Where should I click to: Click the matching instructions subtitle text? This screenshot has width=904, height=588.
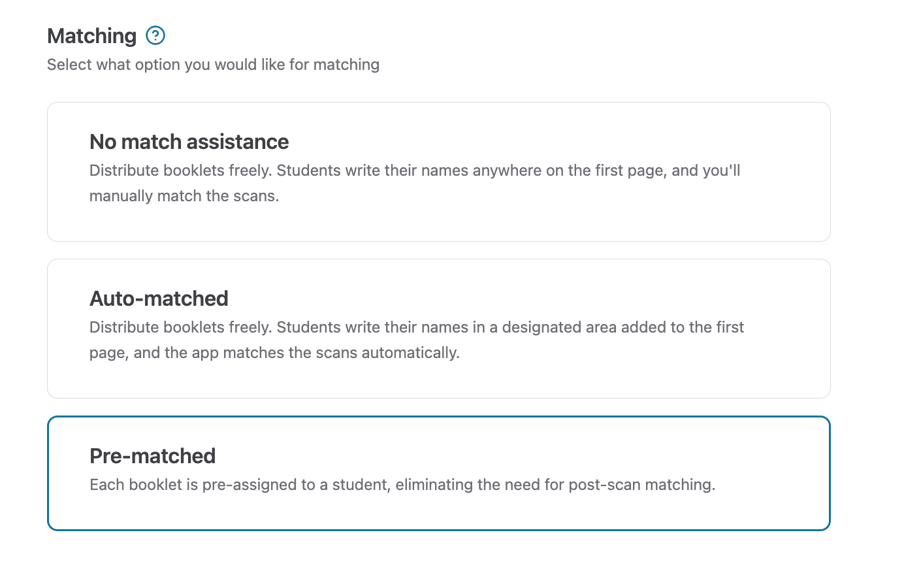click(213, 64)
